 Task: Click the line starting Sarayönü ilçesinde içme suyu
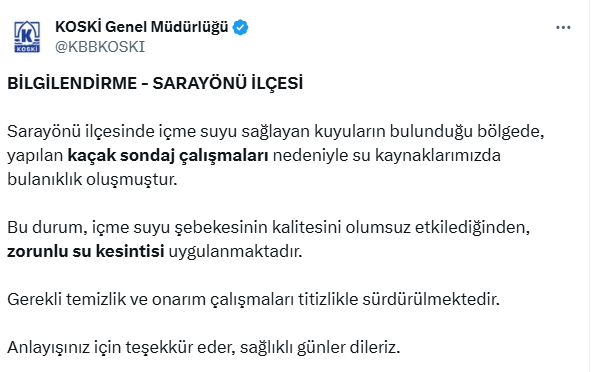coord(276,132)
